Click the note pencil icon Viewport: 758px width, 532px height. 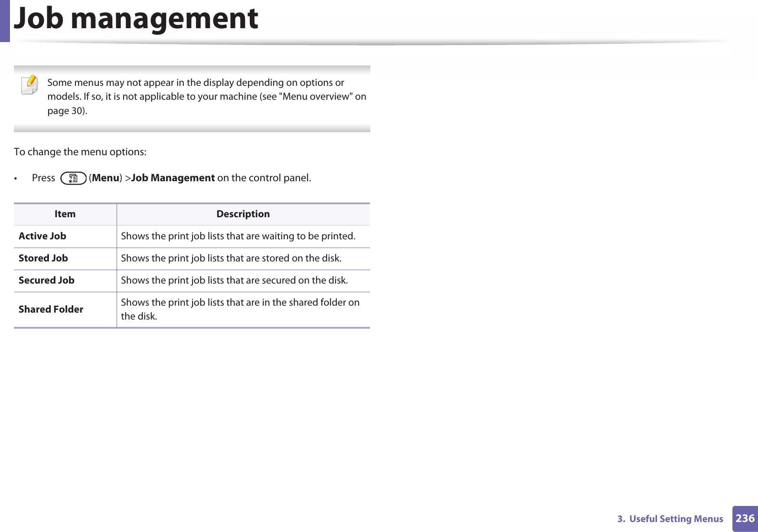30,85
